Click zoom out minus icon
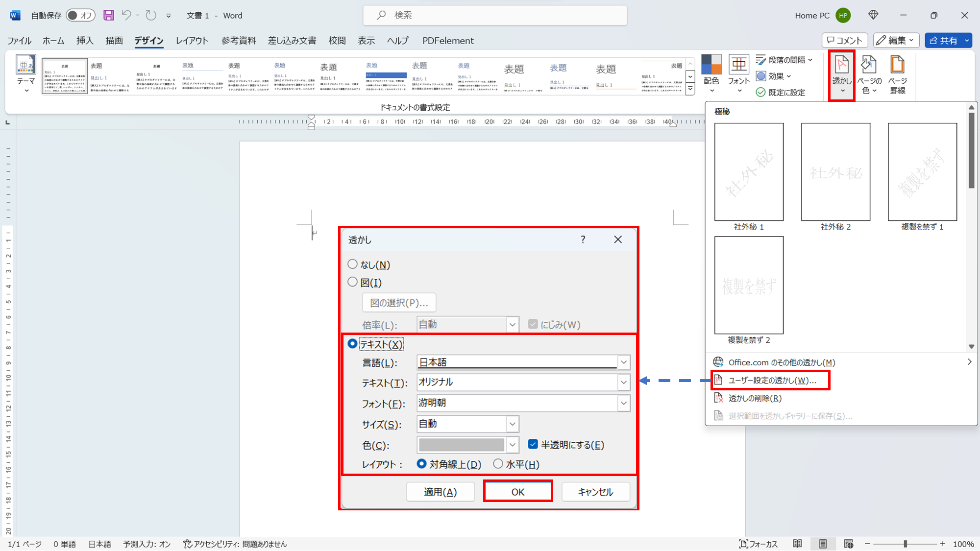 (867, 544)
